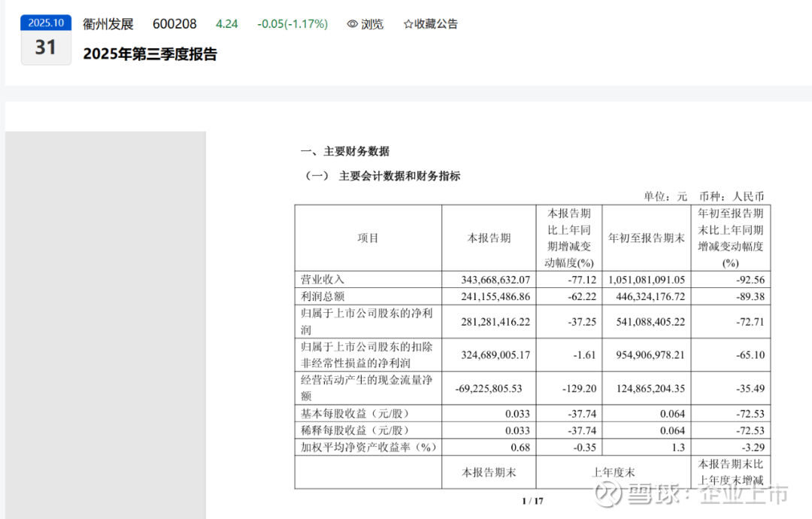Click the value 324,689,005.17

pyautogui.click(x=495, y=355)
